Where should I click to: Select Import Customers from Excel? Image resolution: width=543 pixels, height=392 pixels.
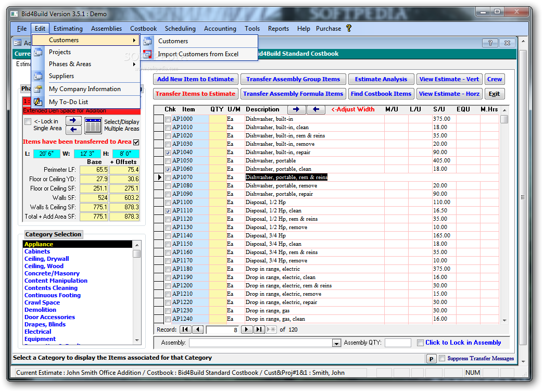coord(200,54)
